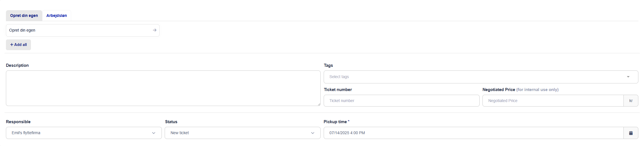Click the arrow icon in Opret din egen row
Viewport: 644px width, 146px height.
pyautogui.click(x=155, y=30)
